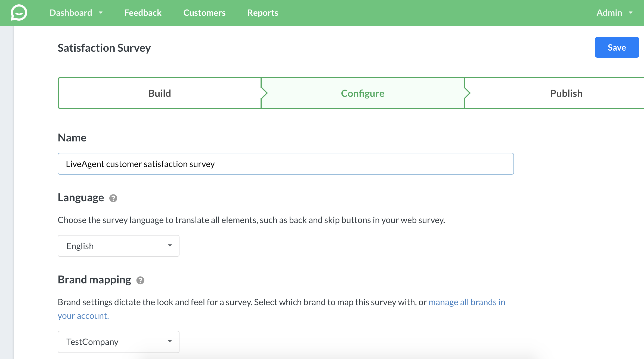Viewport: 644px width, 359px height.
Task: Follow the manage all brands link
Action: point(467,302)
